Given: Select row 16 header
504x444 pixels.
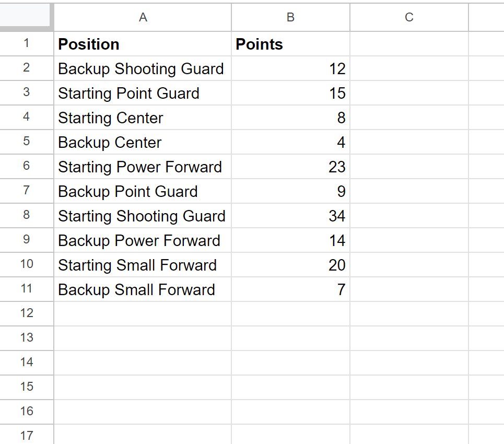Looking at the screenshot, I should (x=26, y=412).
